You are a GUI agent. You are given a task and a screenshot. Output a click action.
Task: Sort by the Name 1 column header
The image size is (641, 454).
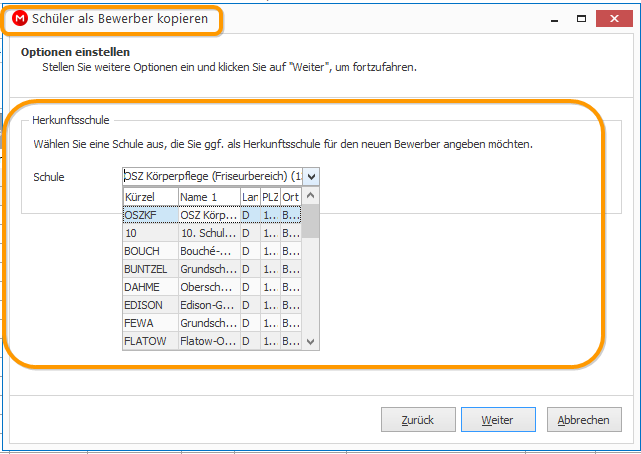pyautogui.click(x=209, y=197)
